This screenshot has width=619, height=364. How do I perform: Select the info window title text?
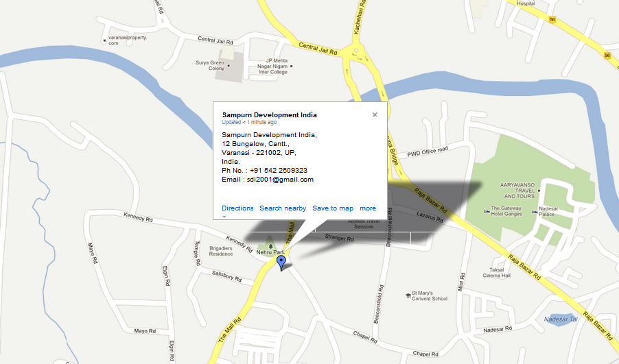pos(269,114)
